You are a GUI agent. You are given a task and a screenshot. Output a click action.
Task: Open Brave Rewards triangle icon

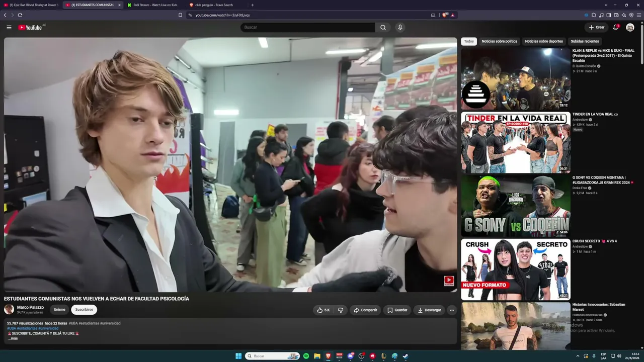[452, 15]
